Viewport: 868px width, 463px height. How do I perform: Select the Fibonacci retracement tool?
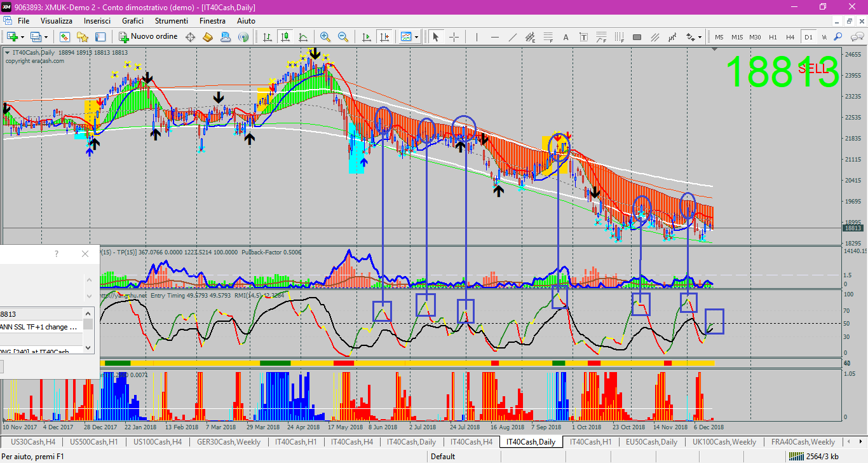(548, 36)
